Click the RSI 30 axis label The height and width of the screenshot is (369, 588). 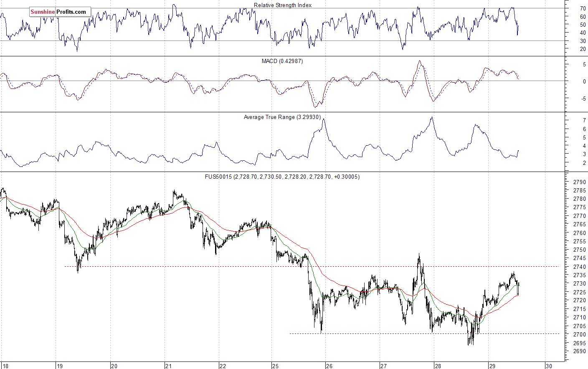pyautogui.click(x=583, y=41)
